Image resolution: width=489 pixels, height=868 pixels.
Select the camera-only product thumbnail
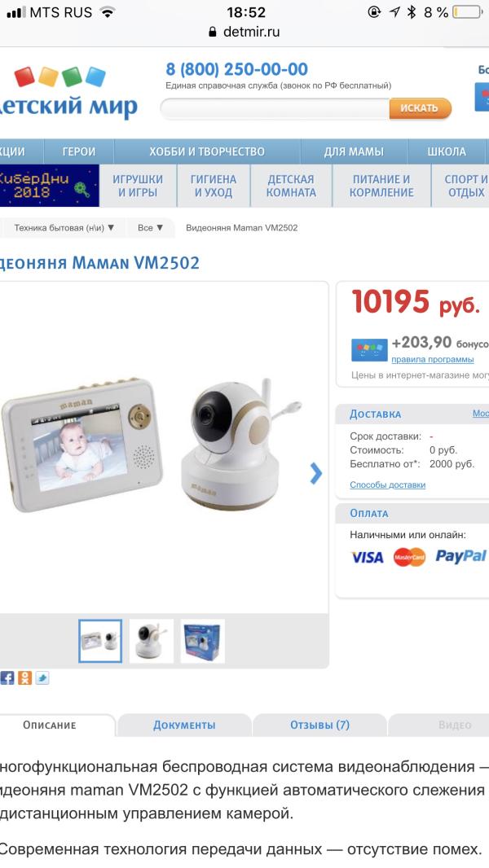pos(152,641)
